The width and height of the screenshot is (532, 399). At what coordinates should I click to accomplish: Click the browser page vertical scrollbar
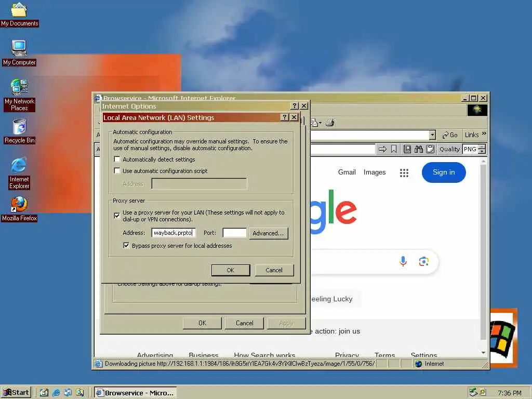pyautogui.click(x=484, y=252)
